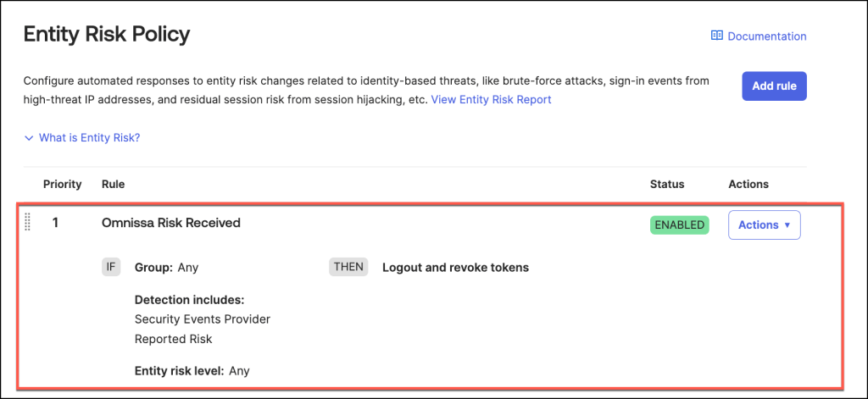
Task: Click the Priority column header
Action: 62,184
